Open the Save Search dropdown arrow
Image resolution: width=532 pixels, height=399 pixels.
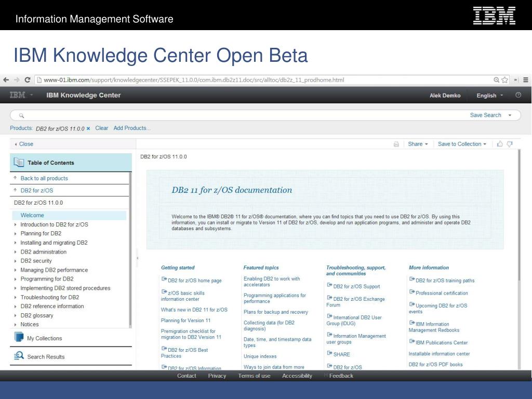(x=510, y=115)
